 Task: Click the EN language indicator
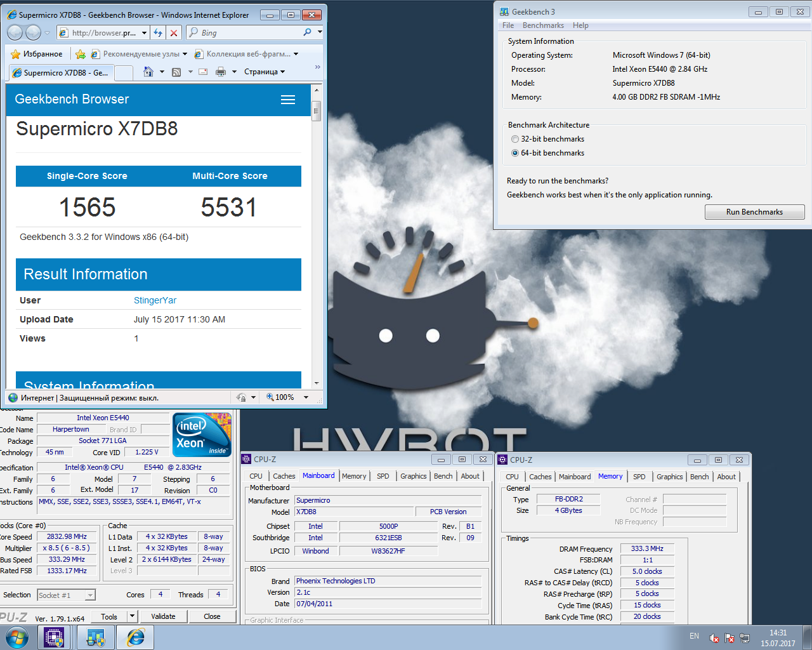click(x=694, y=636)
